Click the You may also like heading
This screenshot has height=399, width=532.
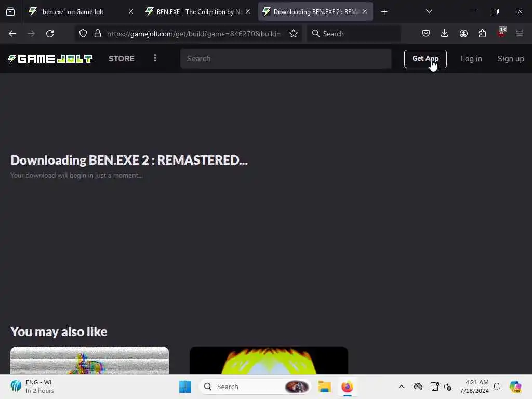tap(59, 332)
